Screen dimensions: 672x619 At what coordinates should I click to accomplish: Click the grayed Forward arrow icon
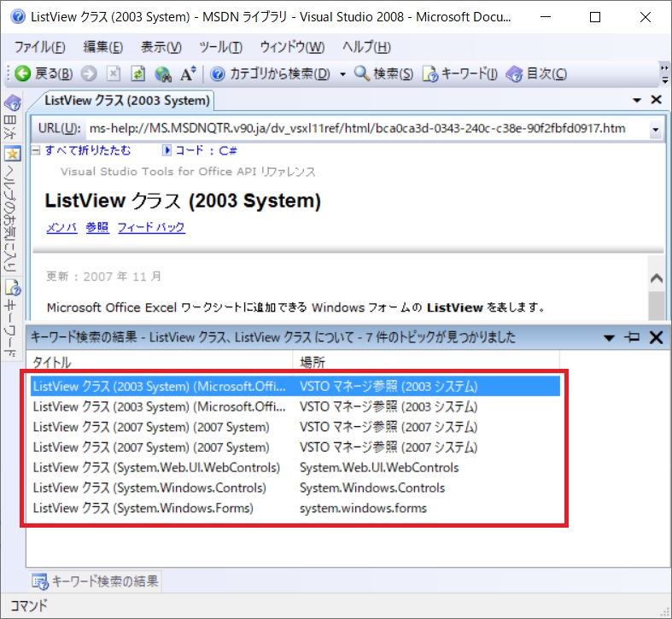point(89,73)
